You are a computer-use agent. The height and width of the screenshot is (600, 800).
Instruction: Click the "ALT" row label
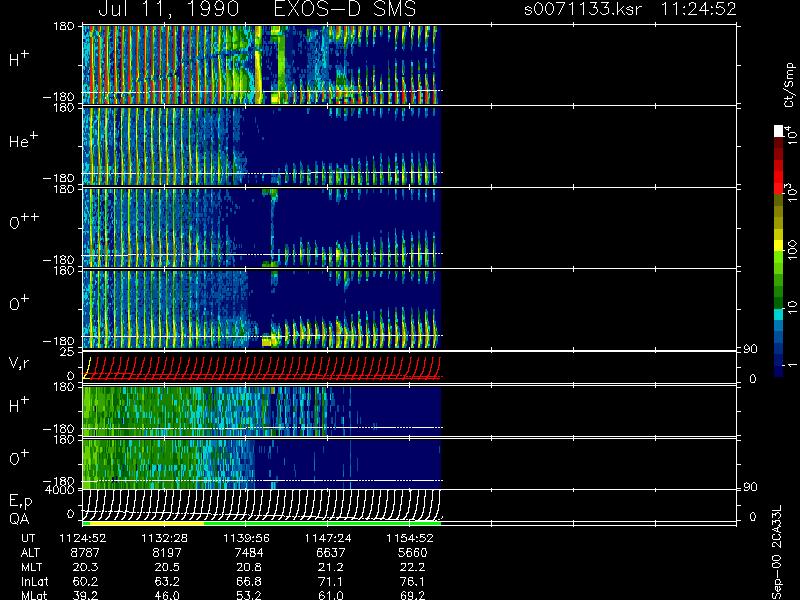[x=30, y=553]
